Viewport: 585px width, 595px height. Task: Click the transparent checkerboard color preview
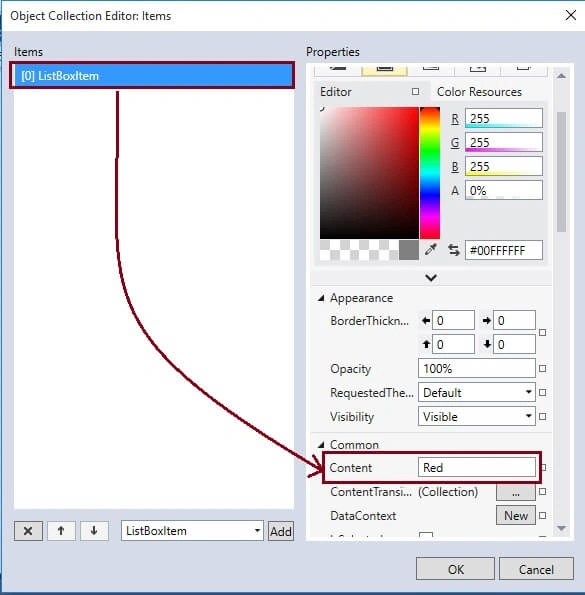pos(359,250)
